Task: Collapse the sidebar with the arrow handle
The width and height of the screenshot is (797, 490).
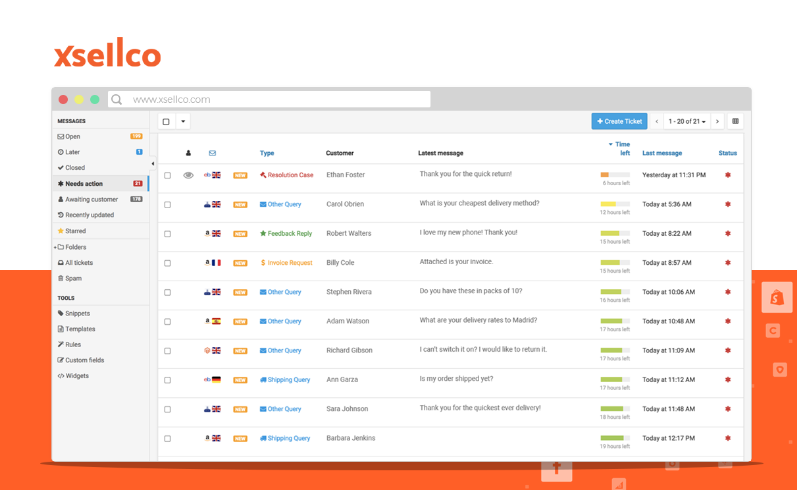Action: 153,164
